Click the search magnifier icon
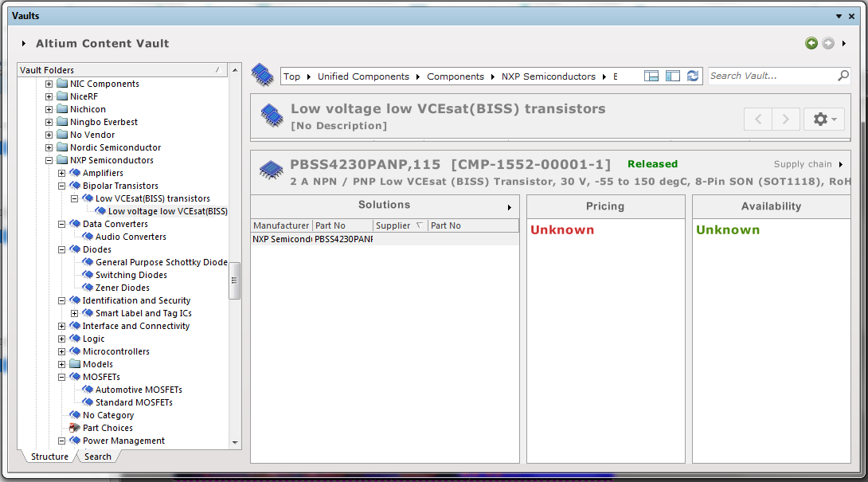Screen dimensions: 868x482 click(843, 76)
